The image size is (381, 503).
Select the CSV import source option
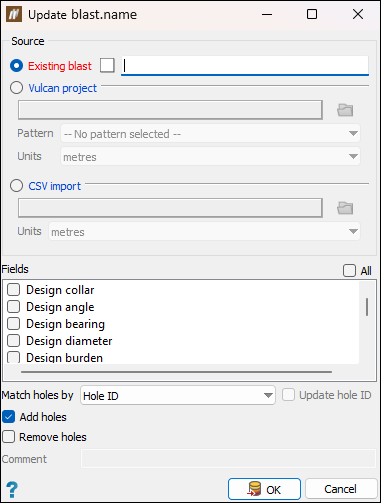pyautogui.click(x=16, y=186)
